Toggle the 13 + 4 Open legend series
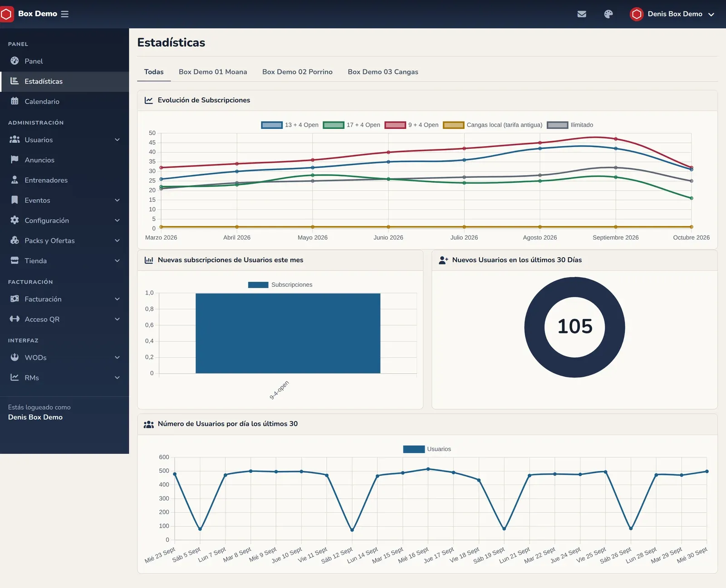This screenshot has width=726, height=588. tap(290, 125)
